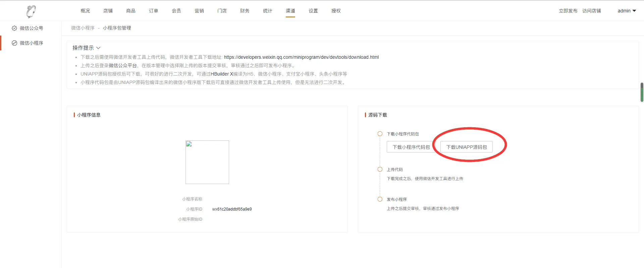The image size is (644, 268).
Task: Open the 渠道 top menu
Action: [290, 11]
